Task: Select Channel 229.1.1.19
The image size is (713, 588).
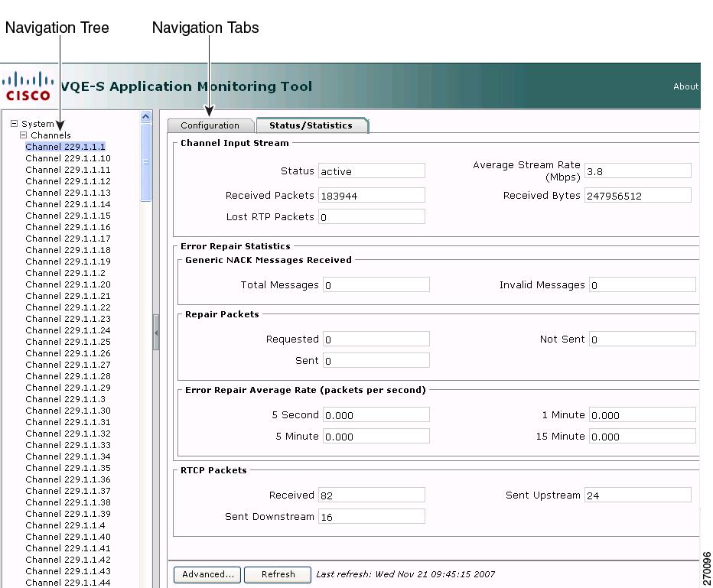Action: [68, 262]
